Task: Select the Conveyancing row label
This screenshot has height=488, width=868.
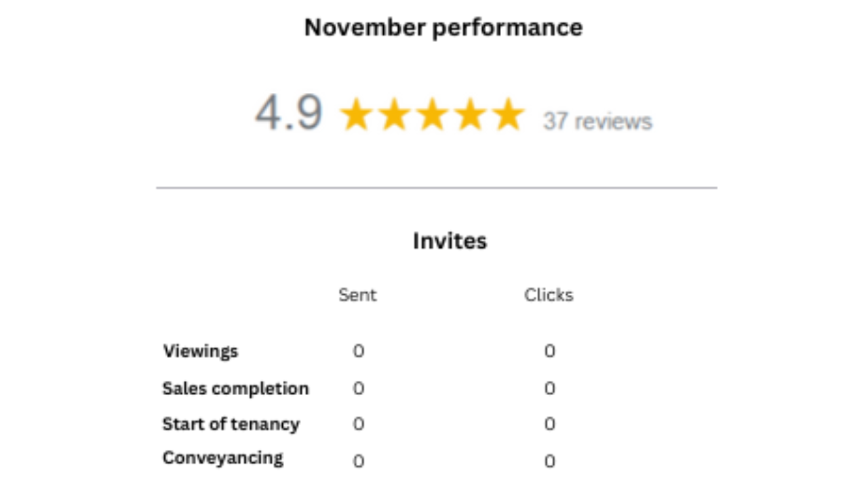Action: pyautogui.click(x=222, y=457)
